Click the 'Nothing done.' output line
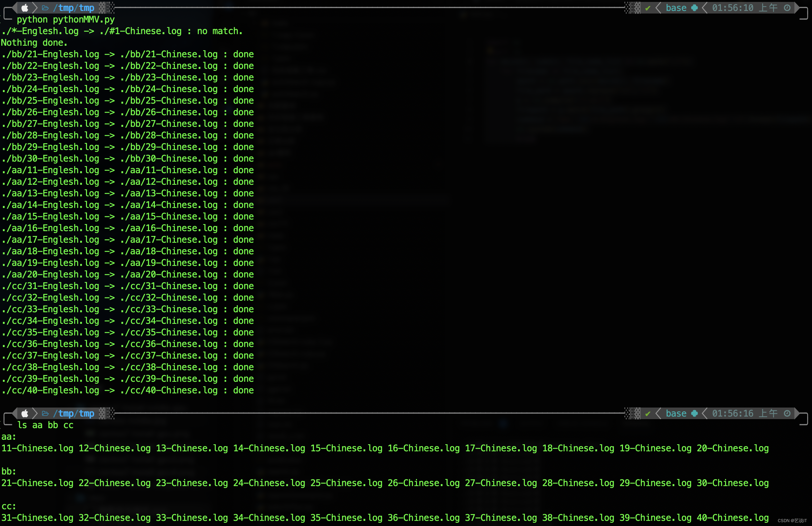812x526 pixels. [34, 42]
